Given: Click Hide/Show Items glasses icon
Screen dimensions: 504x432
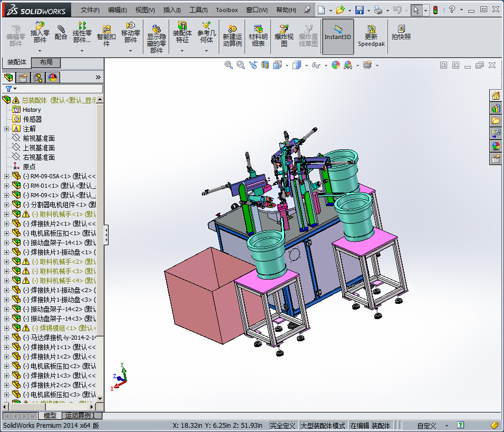Looking at the screenshot, I should (316, 65).
